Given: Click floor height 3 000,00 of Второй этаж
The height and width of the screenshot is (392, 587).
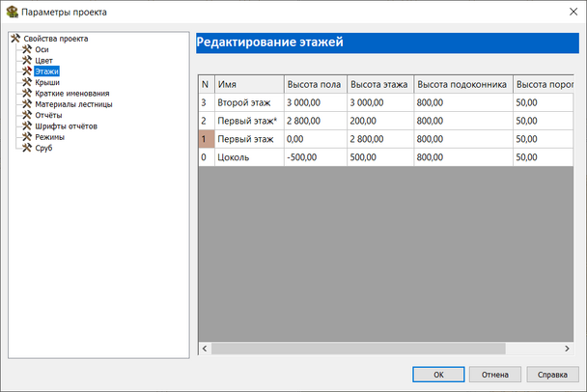Looking at the screenshot, I should (x=316, y=102).
